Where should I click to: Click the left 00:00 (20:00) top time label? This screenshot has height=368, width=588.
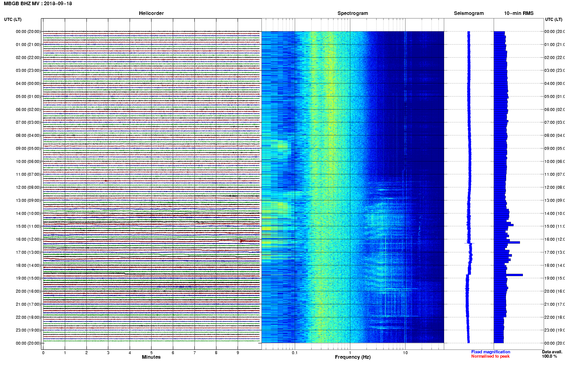[x=28, y=31]
